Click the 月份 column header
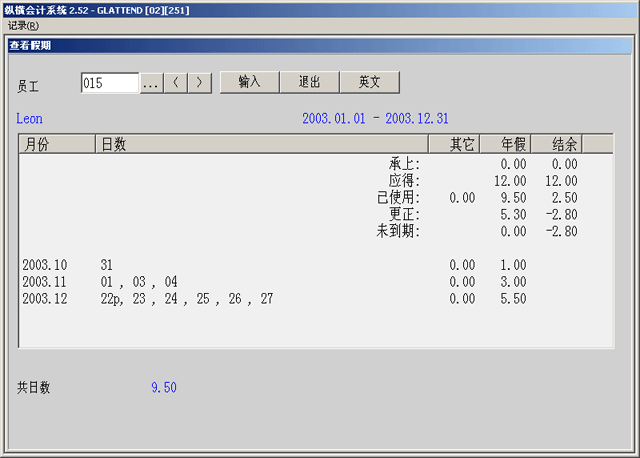 pyautogui.click(x=57, y=144)
